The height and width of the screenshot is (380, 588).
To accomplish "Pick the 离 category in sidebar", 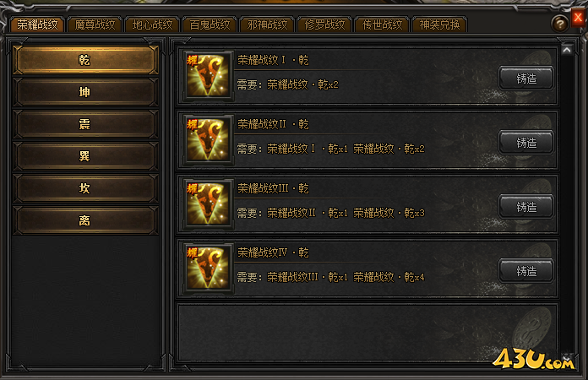I will [x=85, y=220].
